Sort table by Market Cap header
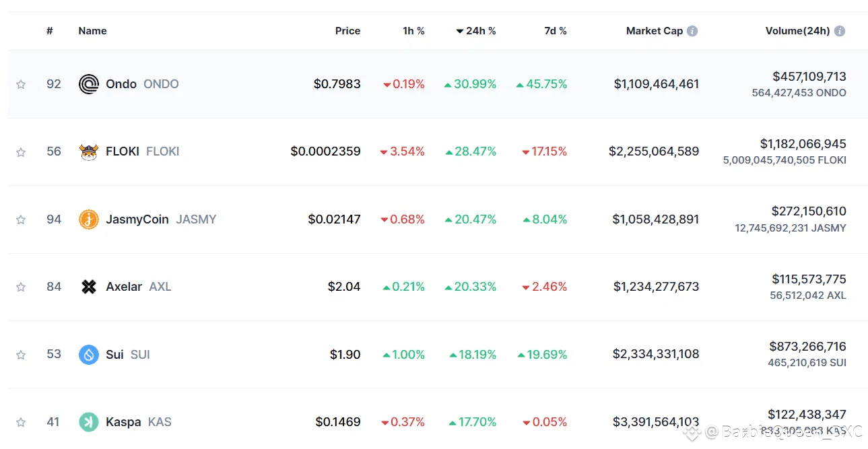The width and height of the screenshot is (868, 449). click(655, 31)
